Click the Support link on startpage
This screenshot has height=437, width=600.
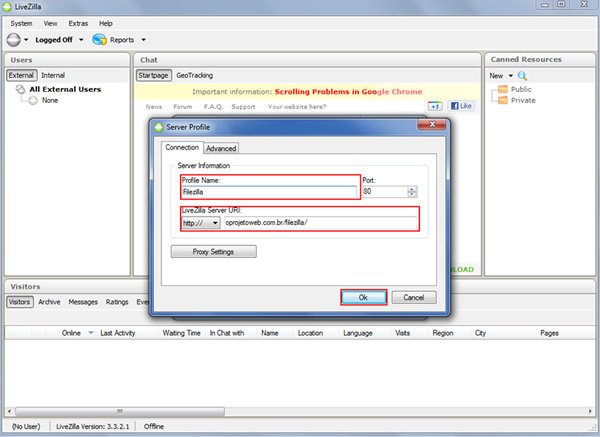click(243, 107)
